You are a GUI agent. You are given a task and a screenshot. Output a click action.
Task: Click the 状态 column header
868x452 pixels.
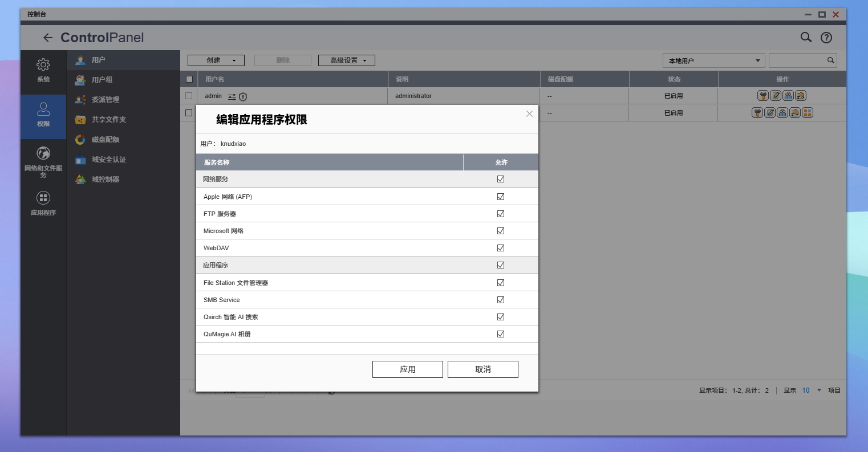tap(674, 79)
